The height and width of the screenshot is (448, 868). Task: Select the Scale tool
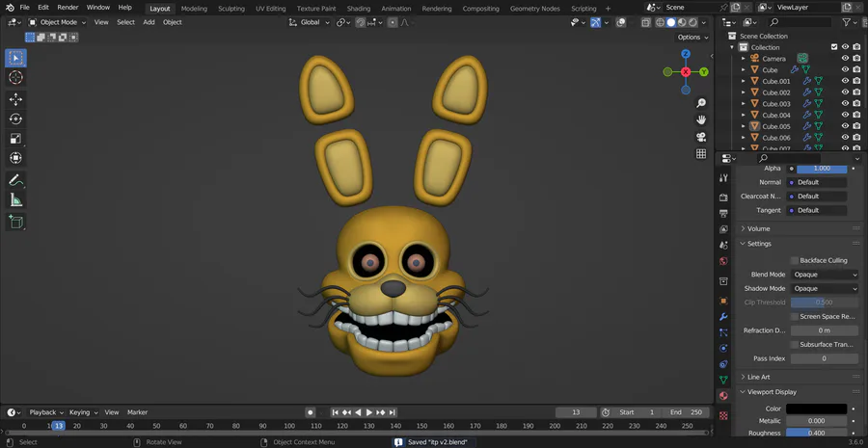point(16,139)
